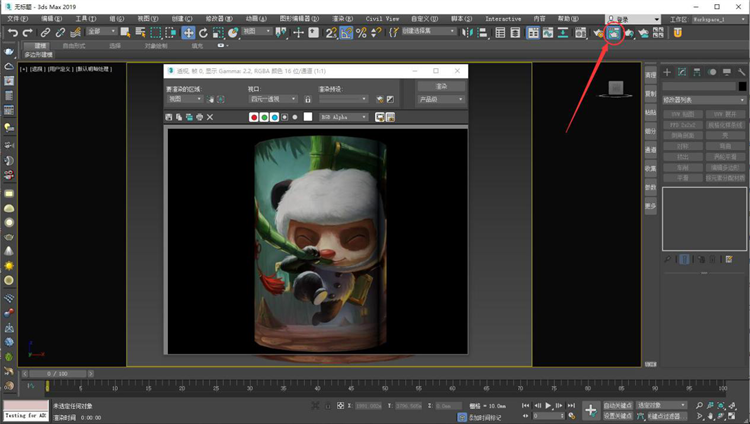Toggle the blue channel in render window

tap(275, 117)
